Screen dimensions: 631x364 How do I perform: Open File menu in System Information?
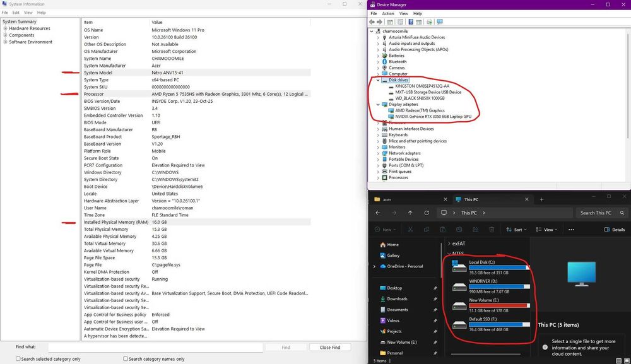(5, 13)
